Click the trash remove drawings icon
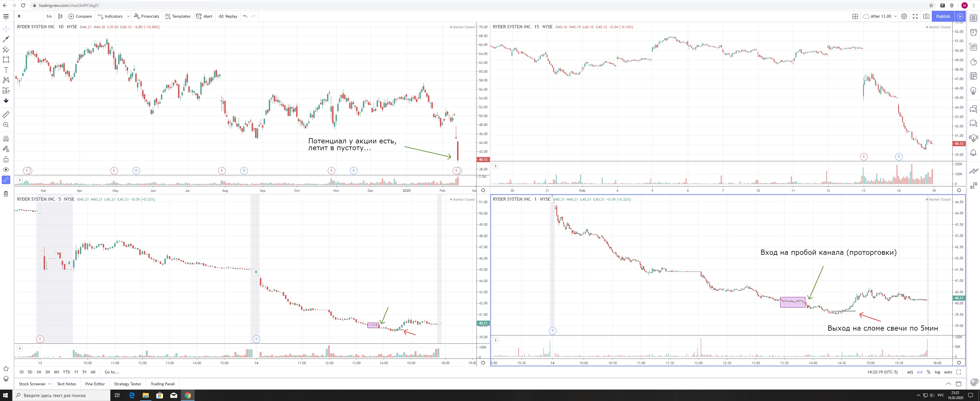The image size is (980, 401). coord(6,194)
